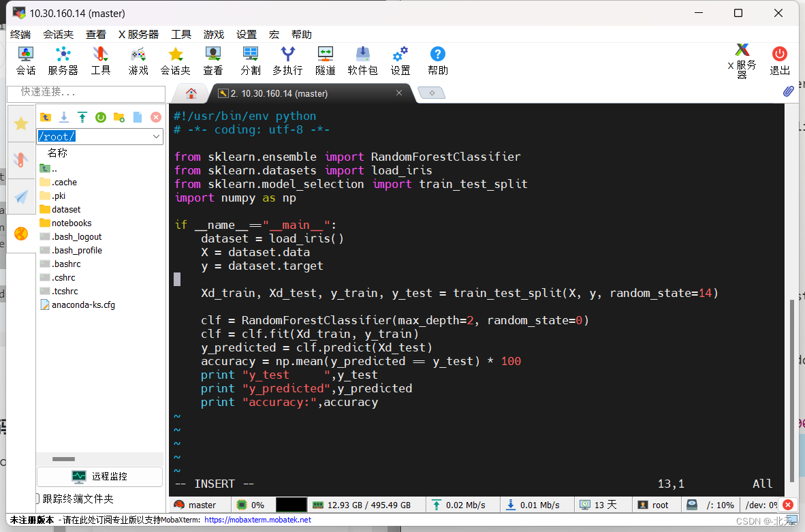The image size is (805, 532).
Task: Upload a file via SFTP toolbar
Action: [x=81, y=116]
